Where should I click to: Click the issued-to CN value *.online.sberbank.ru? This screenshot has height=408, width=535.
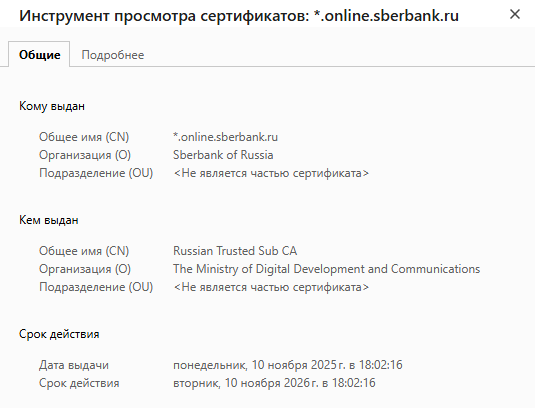(x=225, y=137)
